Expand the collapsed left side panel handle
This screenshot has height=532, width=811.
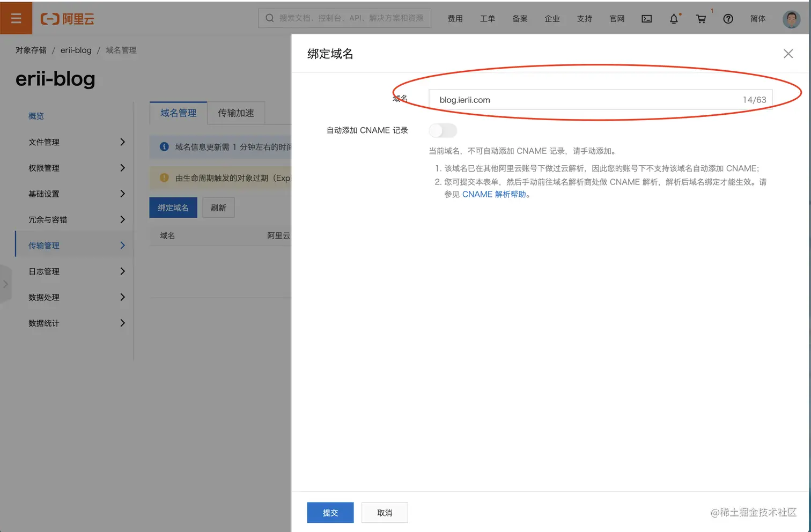pyautogui.click(x=5, y=284)
